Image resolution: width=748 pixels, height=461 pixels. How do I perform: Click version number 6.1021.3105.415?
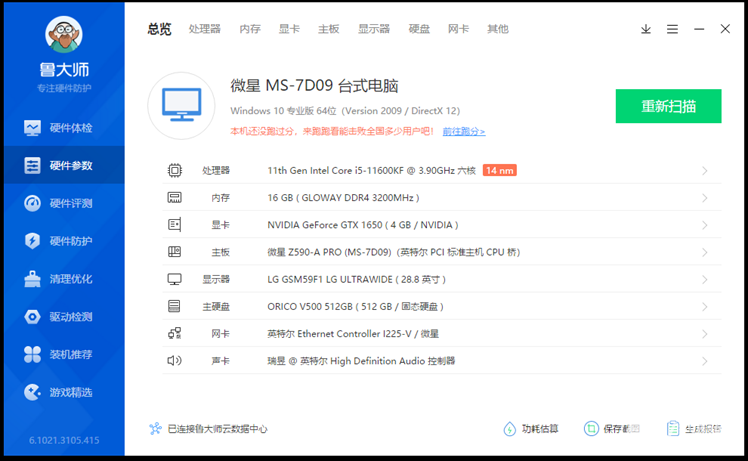(x=64, y=440)
